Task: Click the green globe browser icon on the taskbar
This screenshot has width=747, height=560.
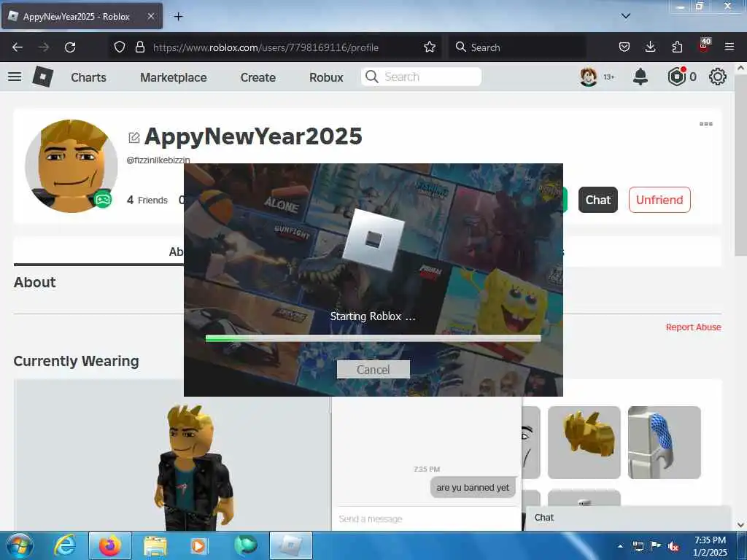Action: click(x=245, y=545)
